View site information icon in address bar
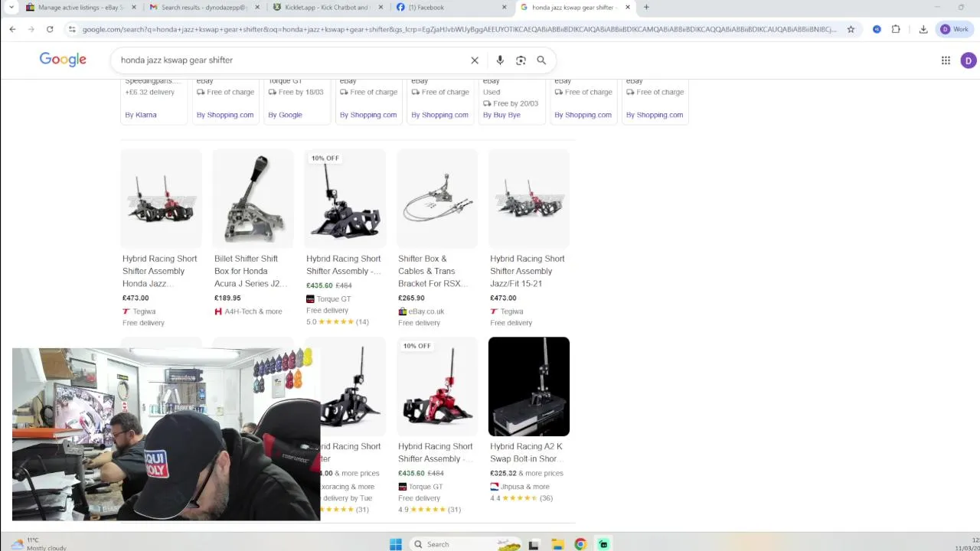Viewport: 980px width, 551px height. pos(72,29)
